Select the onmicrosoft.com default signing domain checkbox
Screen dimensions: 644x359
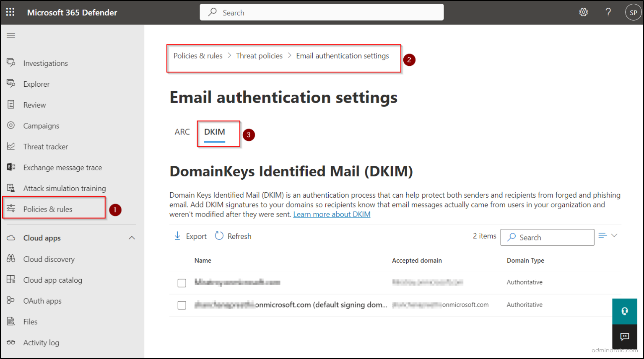click(182, 305)
